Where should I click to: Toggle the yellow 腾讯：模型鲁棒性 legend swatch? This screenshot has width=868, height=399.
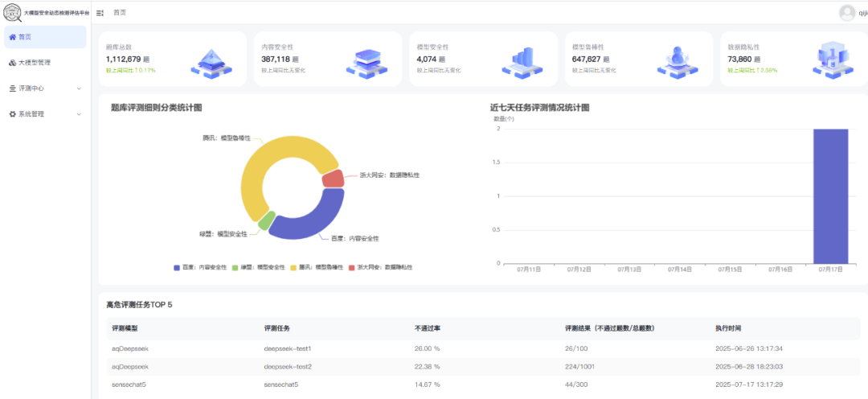click(x=293, y=267)
